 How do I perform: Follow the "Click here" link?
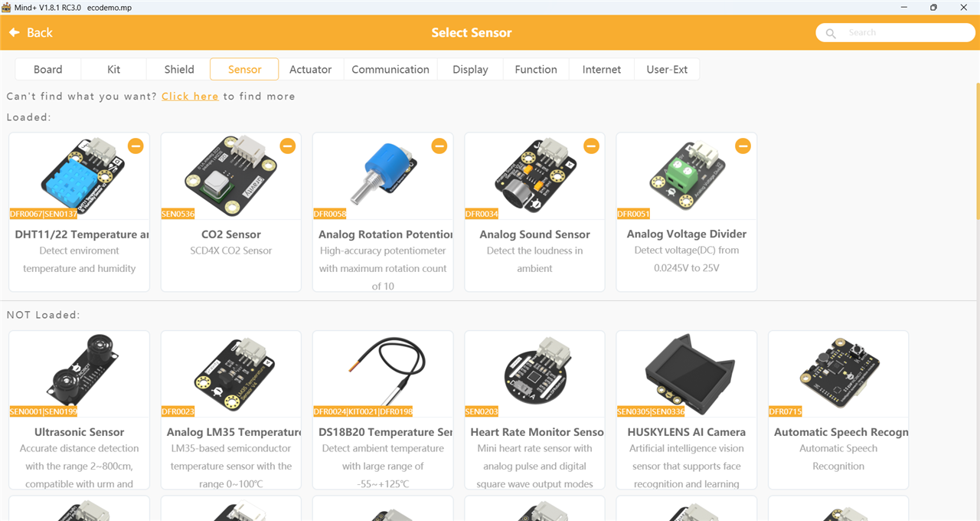tap(190, 97)
